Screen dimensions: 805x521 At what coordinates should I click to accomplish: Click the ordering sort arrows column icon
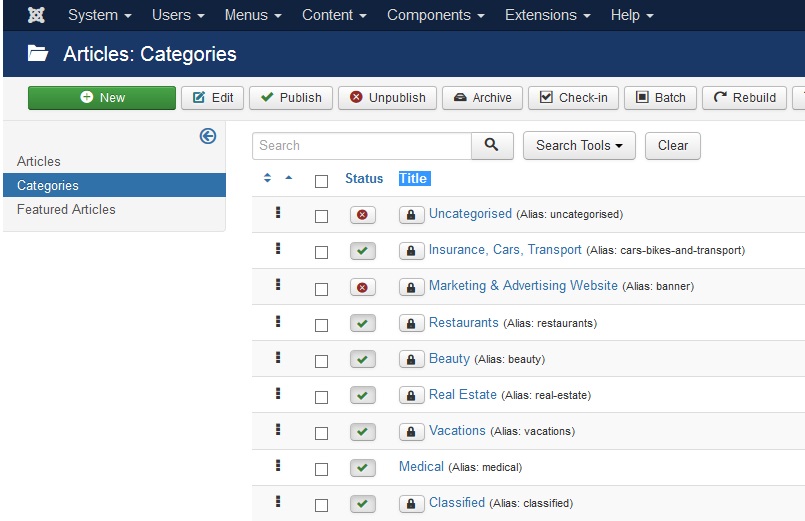pos(268,179)
